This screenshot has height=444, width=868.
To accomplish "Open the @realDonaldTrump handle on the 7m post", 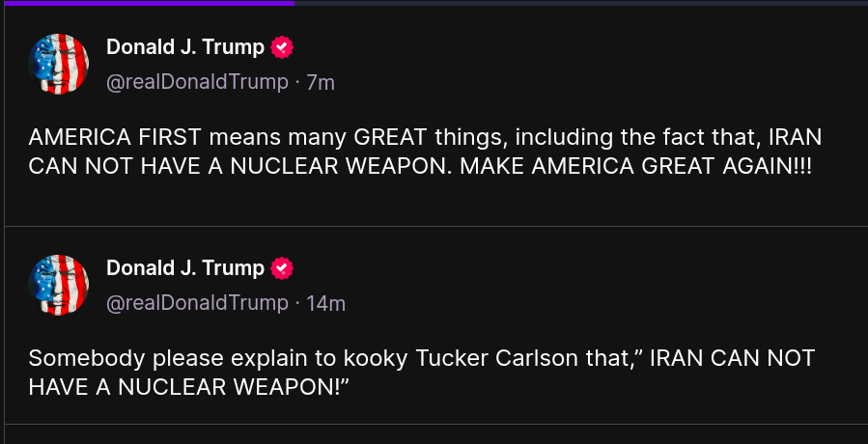I will coord(197,82).
